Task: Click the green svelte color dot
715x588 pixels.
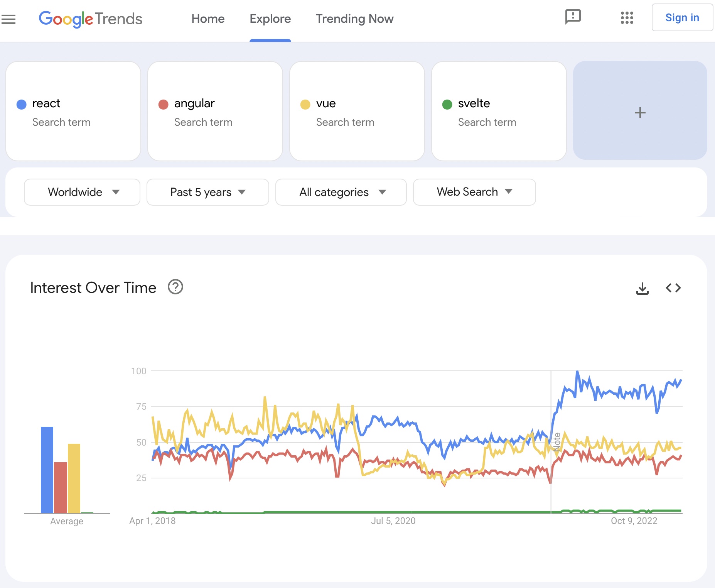Action: [x=447, y=105]
